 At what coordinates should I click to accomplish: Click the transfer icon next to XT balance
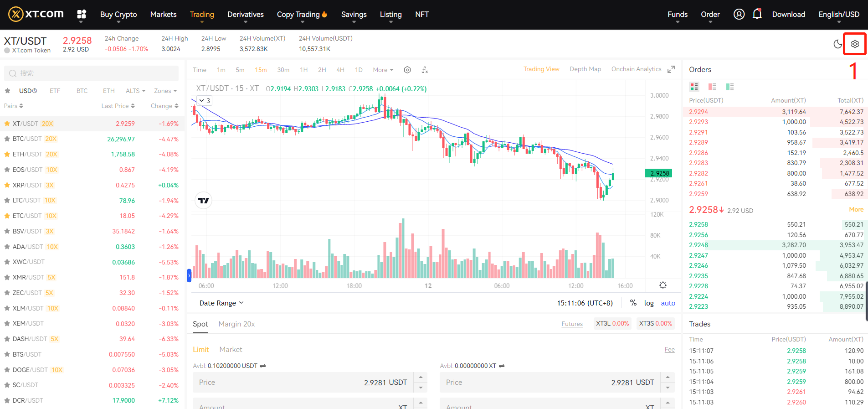tap(502, 366)
